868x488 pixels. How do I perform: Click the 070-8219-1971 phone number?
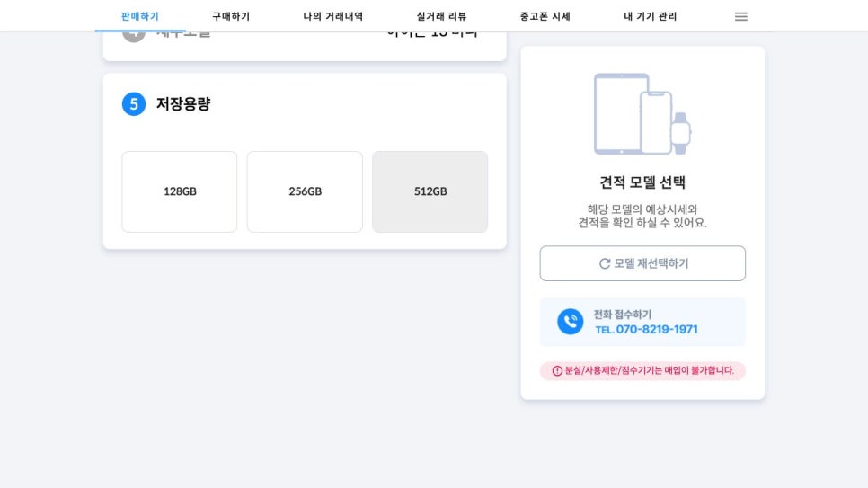[657, 330]
